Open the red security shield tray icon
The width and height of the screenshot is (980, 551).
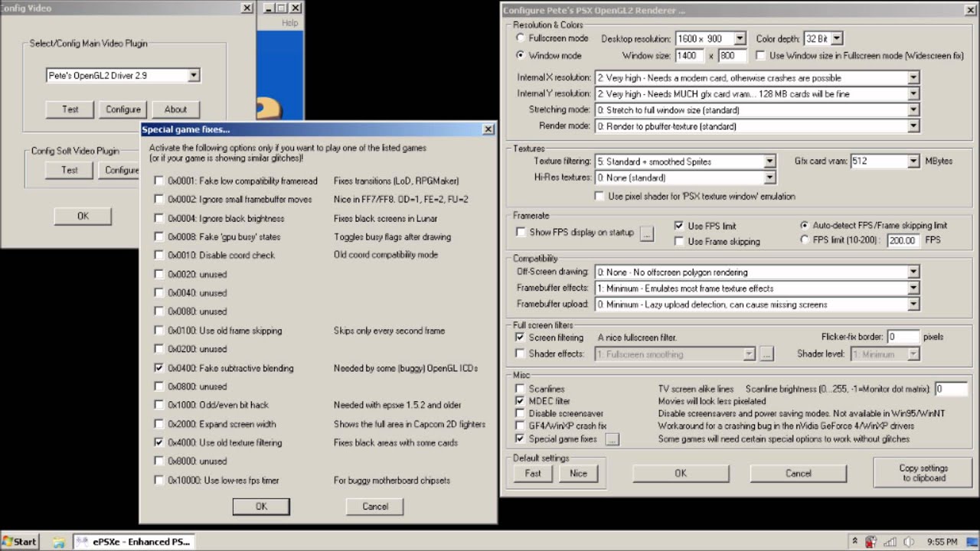tap(871, 542)
